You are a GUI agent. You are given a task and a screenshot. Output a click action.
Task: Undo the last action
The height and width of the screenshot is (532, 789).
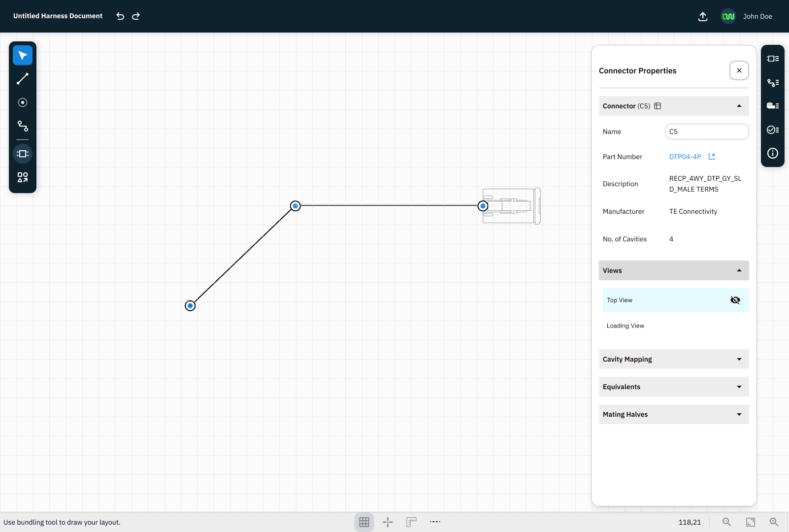(120, 16)
